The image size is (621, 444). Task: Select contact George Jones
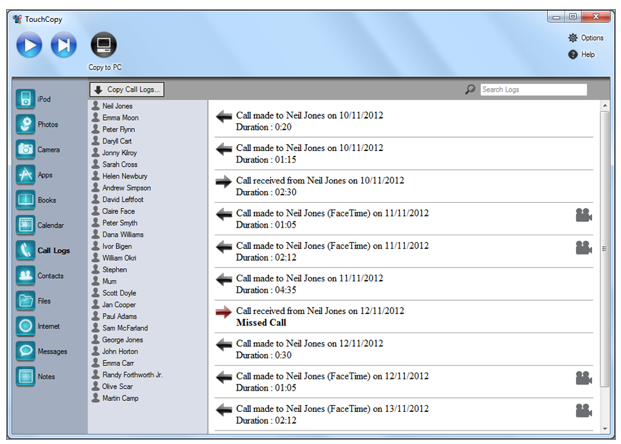[x=117, y=339]
